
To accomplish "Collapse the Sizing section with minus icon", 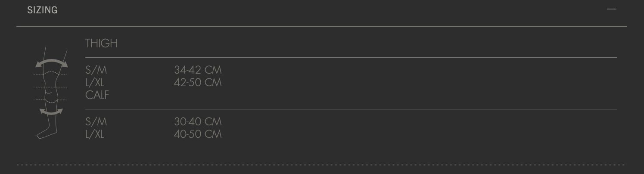I will pos(611,9).
